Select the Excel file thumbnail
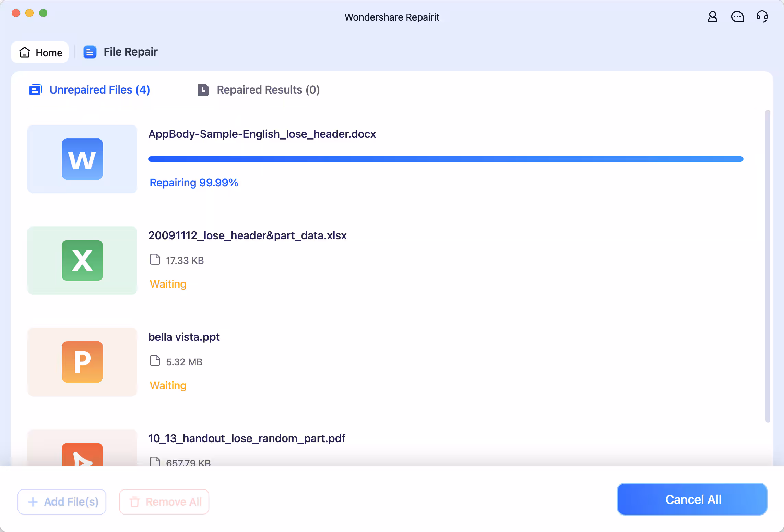 pos(82,261)
